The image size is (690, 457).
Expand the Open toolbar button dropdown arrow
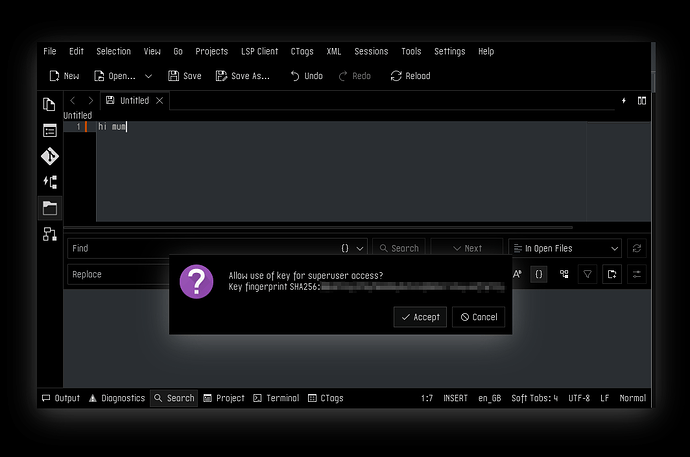[149, 76]
